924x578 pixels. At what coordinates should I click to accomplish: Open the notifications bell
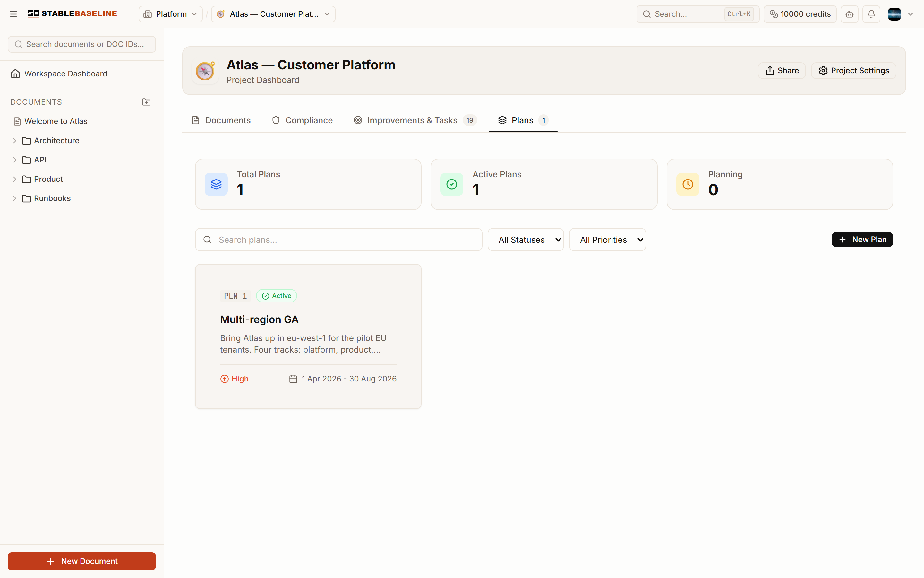[871, 14]
